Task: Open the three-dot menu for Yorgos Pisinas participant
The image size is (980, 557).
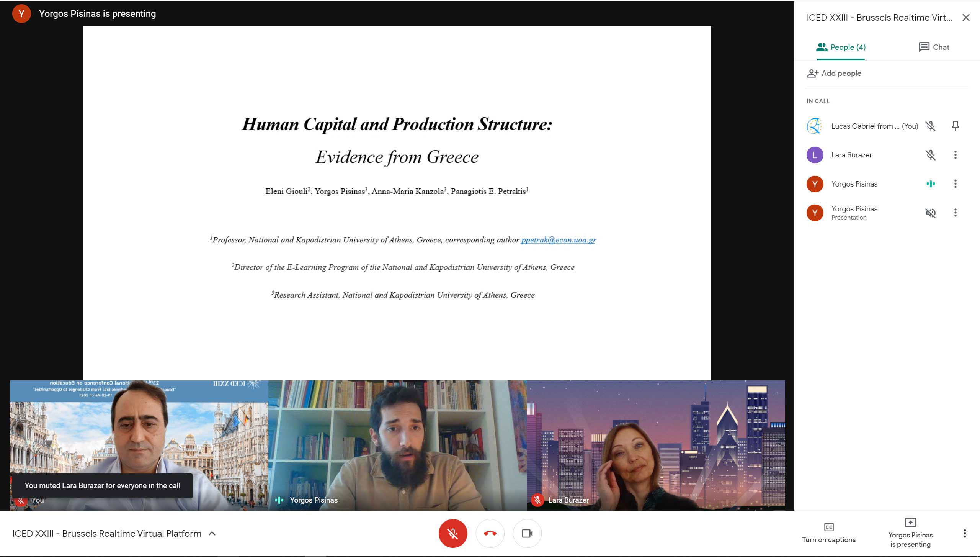Action: click(x=955, y=184)
